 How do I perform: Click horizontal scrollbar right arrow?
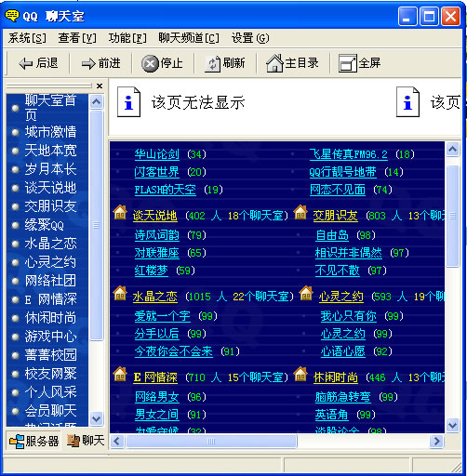click(437, 441)
